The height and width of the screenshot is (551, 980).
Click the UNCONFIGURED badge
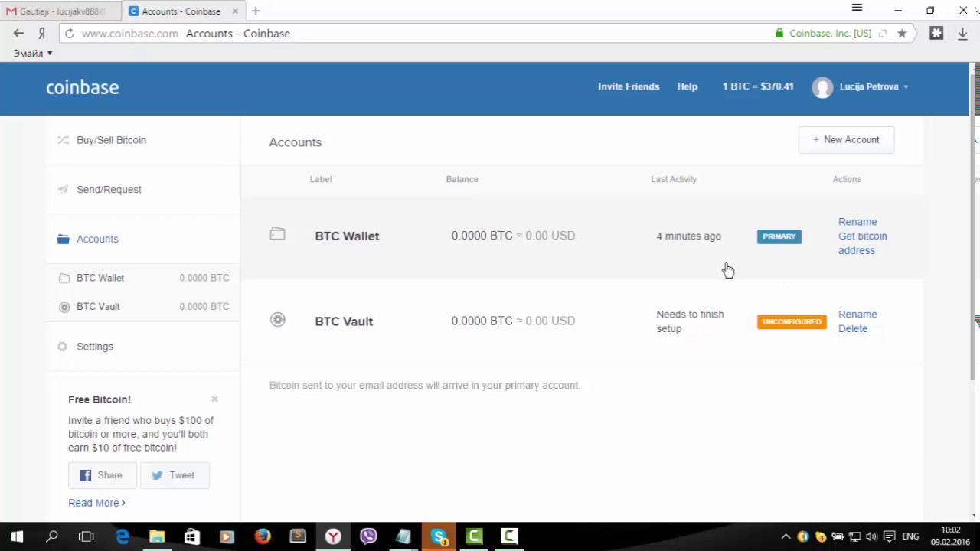click(x=792, y=321)
